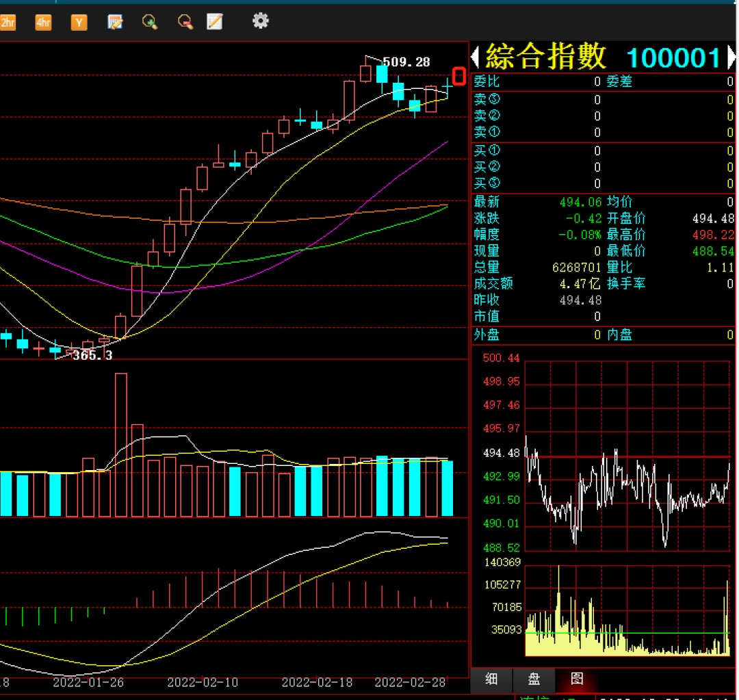This screenshot has width=739, height=700.
Task: Click the 换手率 label
Action: coord(626,284)
